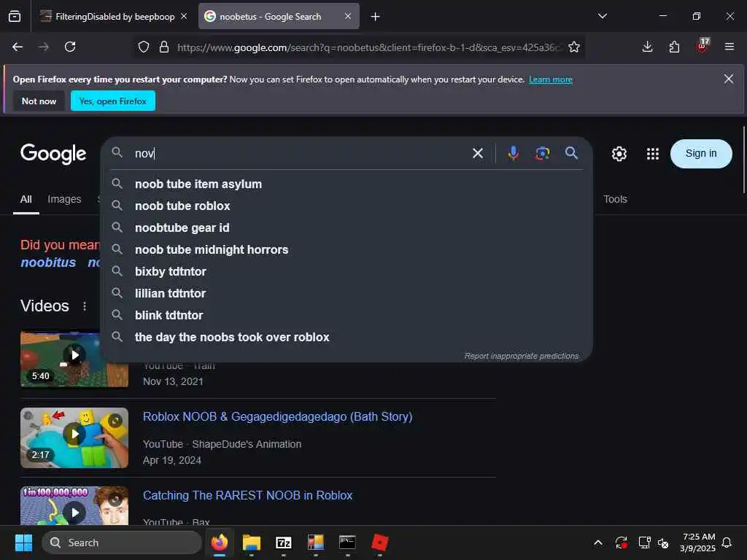The image size is (747, 560).
Task: Dismiss the Firefox startup notification bar
Action: click(x=729, y=79)
